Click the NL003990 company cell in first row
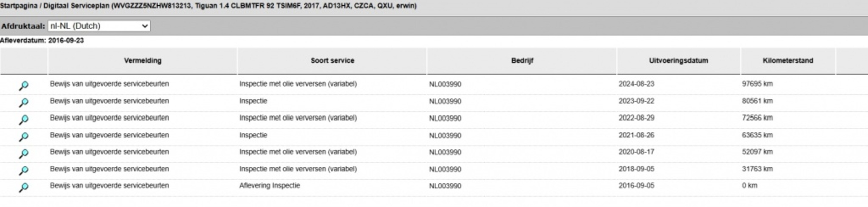The height and width of the screenshot is (207, 868). [445, 84]
